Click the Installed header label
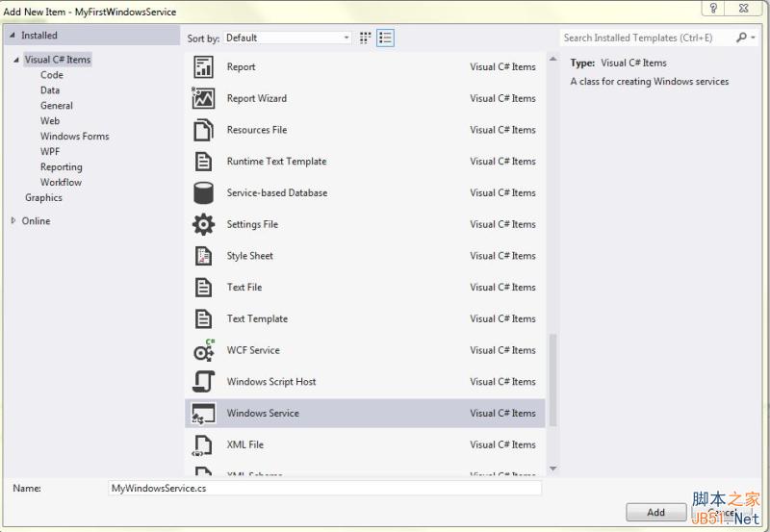The height and width of the screenshot is (532, 770). coord(39,36)
